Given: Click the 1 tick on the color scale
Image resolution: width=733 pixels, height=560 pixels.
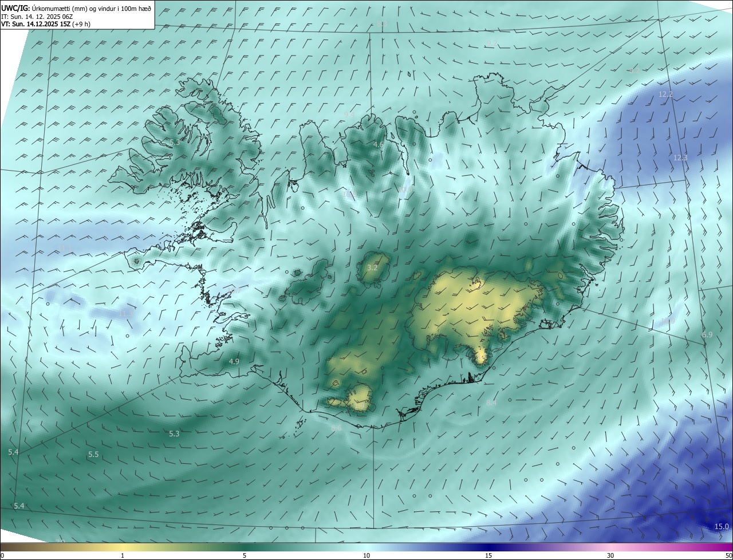Looking at the screenshot, I should [123, 555].
